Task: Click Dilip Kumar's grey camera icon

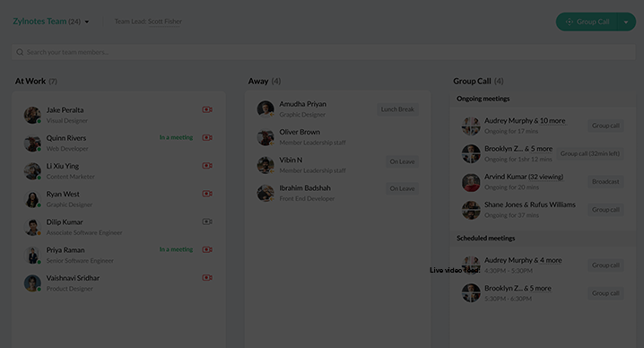Action: coord(207,222)
